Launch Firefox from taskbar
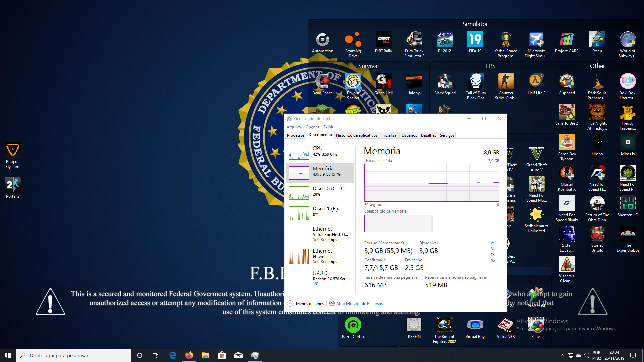Image resolution: width=644 pixels, height=362 pixels. point(189,355)
